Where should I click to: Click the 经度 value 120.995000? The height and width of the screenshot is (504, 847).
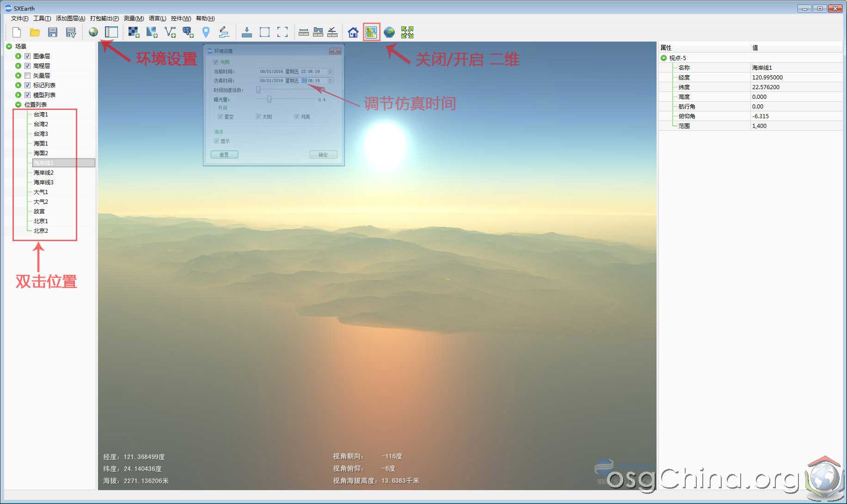[x=767, y=77]
